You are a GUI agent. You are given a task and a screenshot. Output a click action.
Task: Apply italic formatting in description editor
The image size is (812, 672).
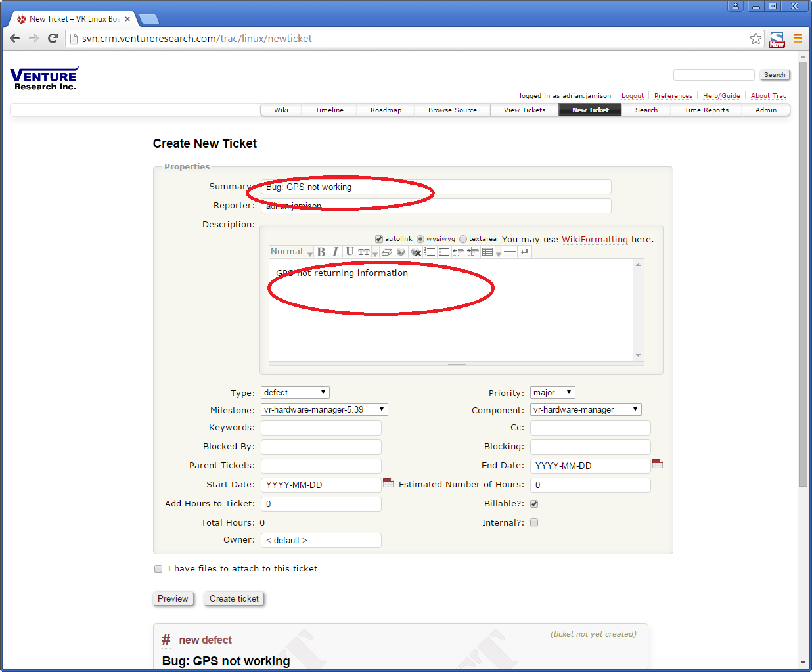tap(335, 252)
